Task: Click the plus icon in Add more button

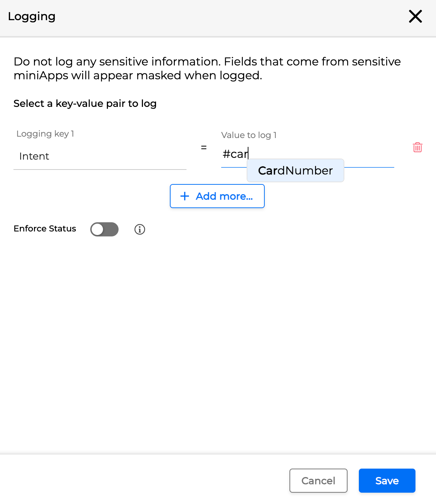Action: [184, 196]
